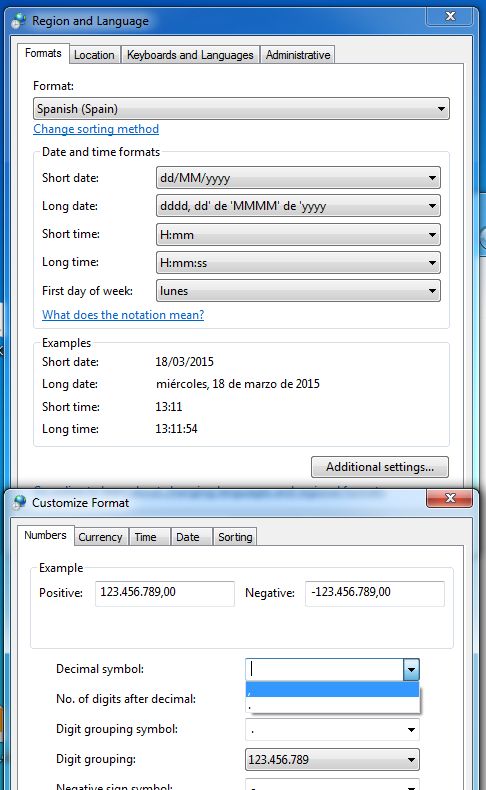Screen dimensions: 486x790
Task: Choose period option in Decimal symbol list
Action: click(x=332, y=705)
